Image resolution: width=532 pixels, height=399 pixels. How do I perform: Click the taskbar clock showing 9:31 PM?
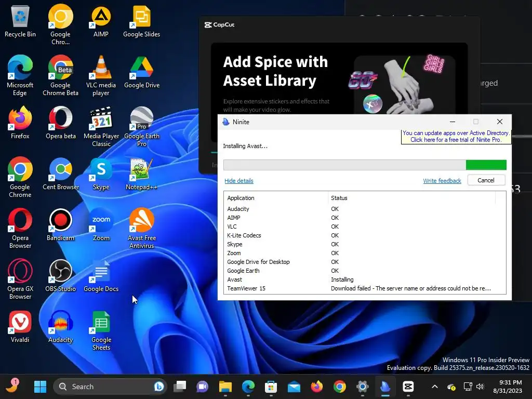click(x=508, y=387)
